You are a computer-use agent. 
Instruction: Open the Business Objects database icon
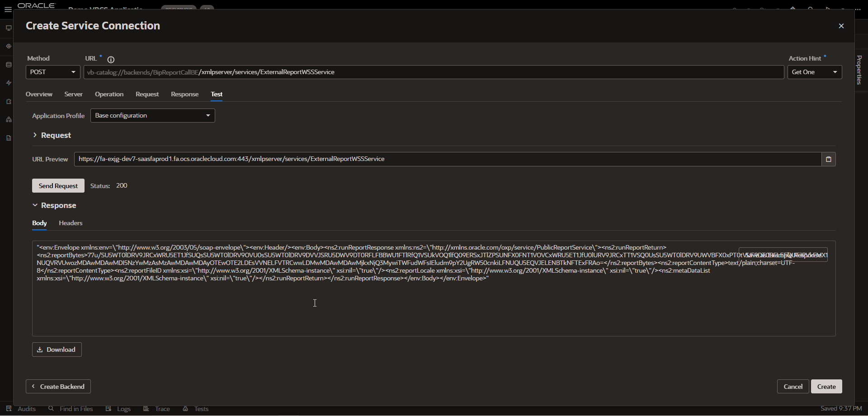(9, 65)
